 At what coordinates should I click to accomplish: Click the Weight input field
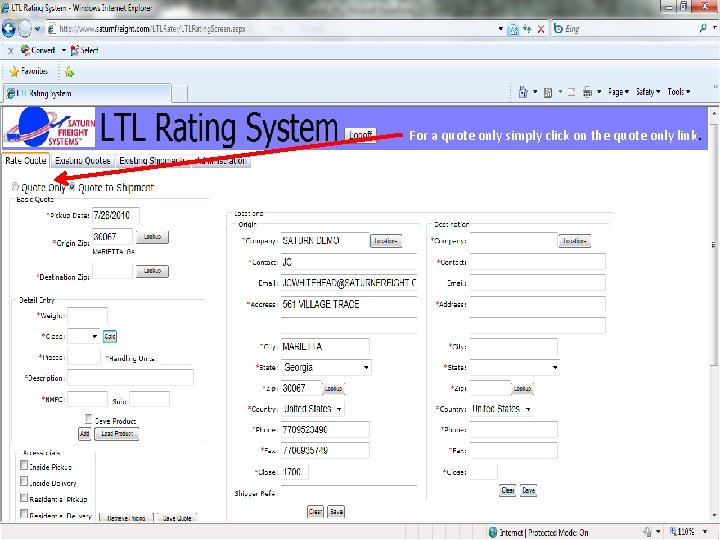[x=87, y=315]
